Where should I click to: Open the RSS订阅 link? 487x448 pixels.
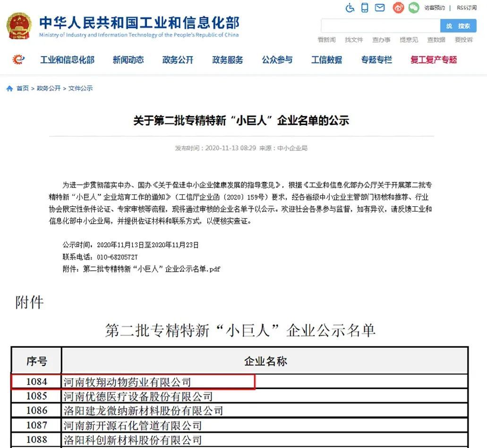[x=467, y=8]
